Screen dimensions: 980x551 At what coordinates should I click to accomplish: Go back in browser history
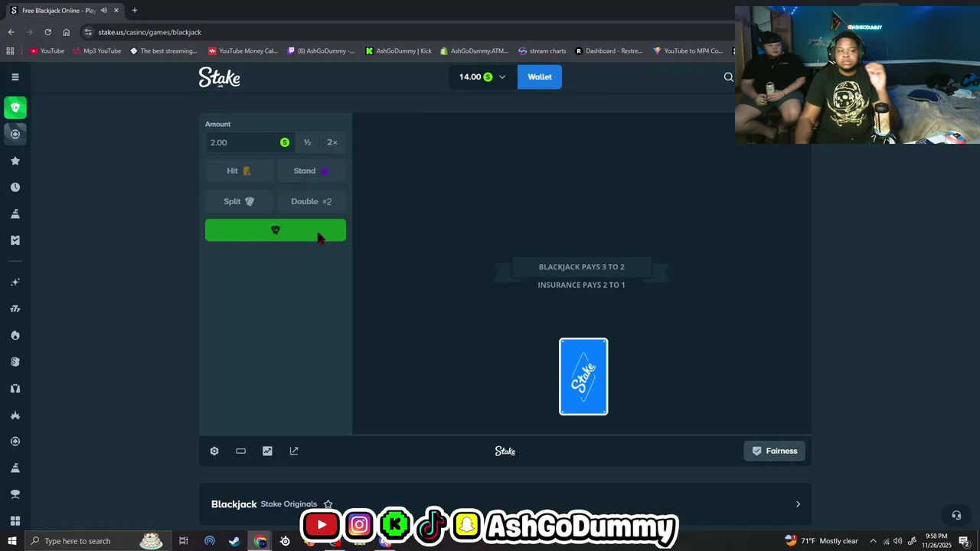click(x=11, y=32)
